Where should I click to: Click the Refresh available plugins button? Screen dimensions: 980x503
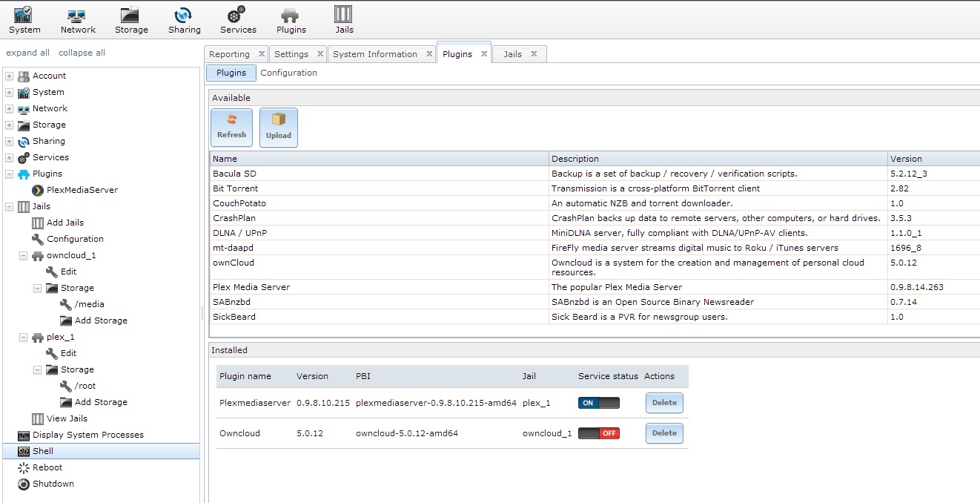[x=231, y=128]
